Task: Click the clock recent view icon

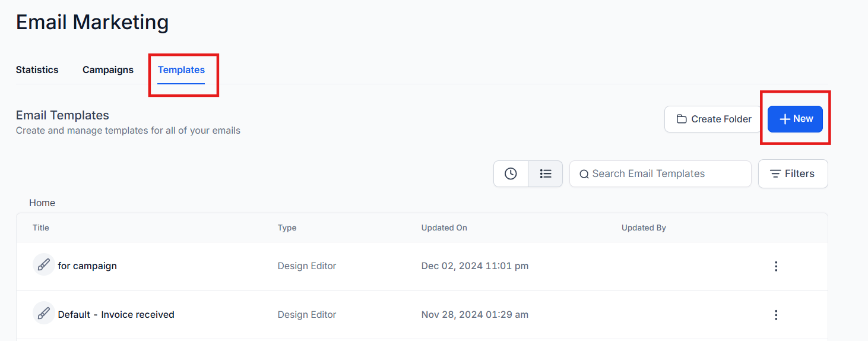Action: point(511,174)
